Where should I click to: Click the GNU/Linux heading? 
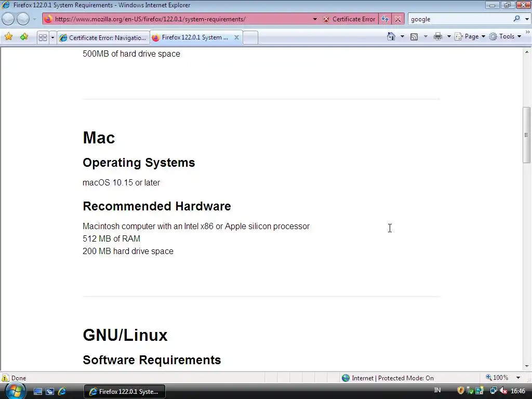point(125,335)
